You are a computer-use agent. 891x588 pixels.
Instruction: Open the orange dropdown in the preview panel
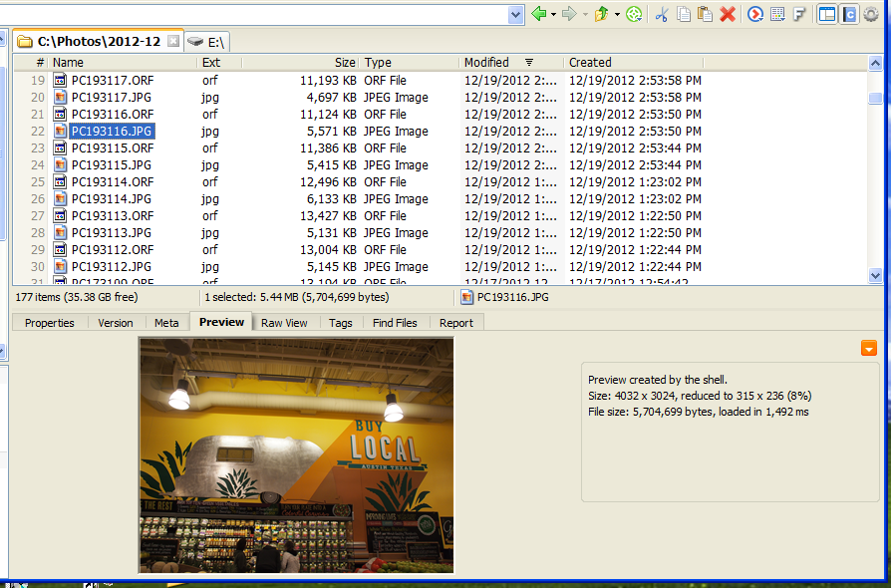pos(868,349)
